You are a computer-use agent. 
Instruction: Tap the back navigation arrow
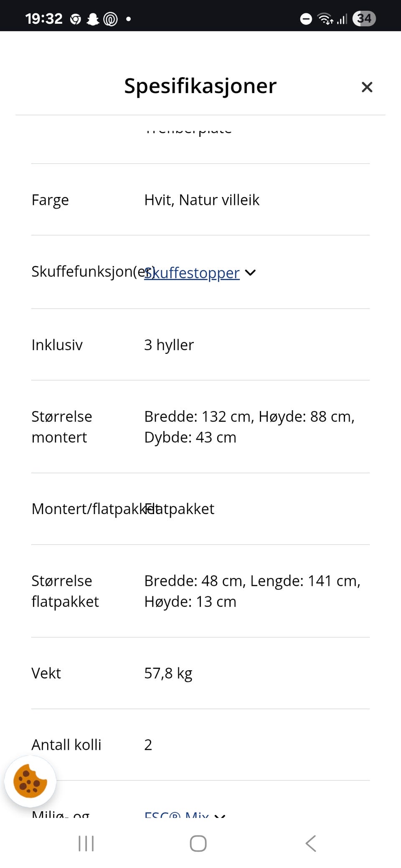(311, 843)
